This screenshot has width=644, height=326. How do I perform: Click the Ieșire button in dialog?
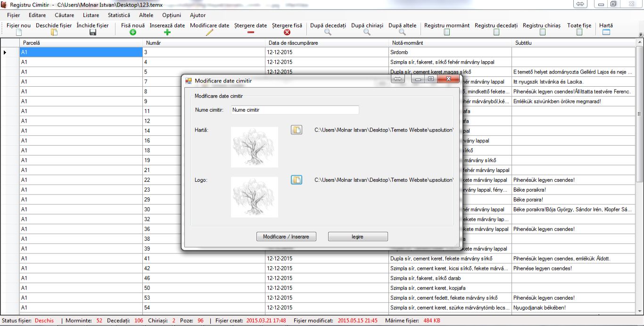click(358, 236)
